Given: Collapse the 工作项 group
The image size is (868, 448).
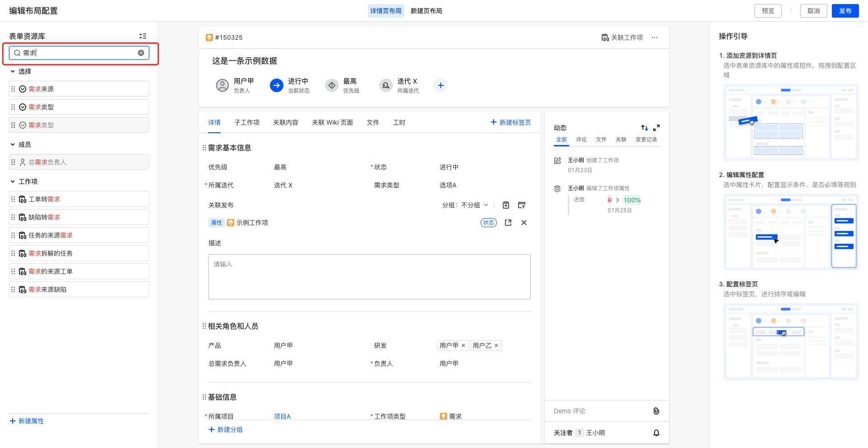Looking at the screenshot, I should 13,182.
